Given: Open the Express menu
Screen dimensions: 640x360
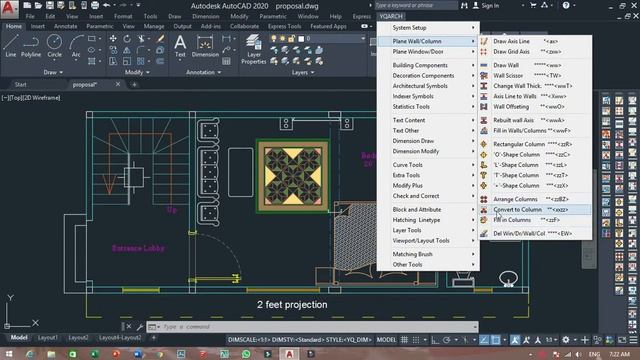Looking at the screenshot, I should pos(362,16).
